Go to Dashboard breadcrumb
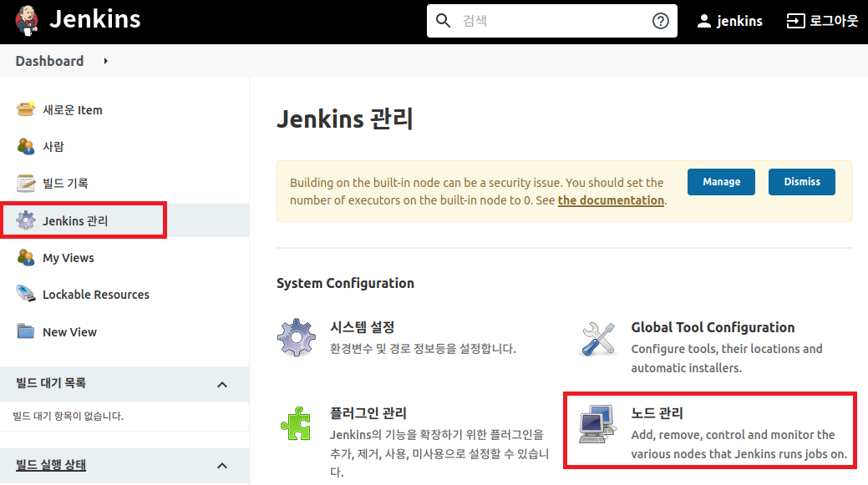 49,61
